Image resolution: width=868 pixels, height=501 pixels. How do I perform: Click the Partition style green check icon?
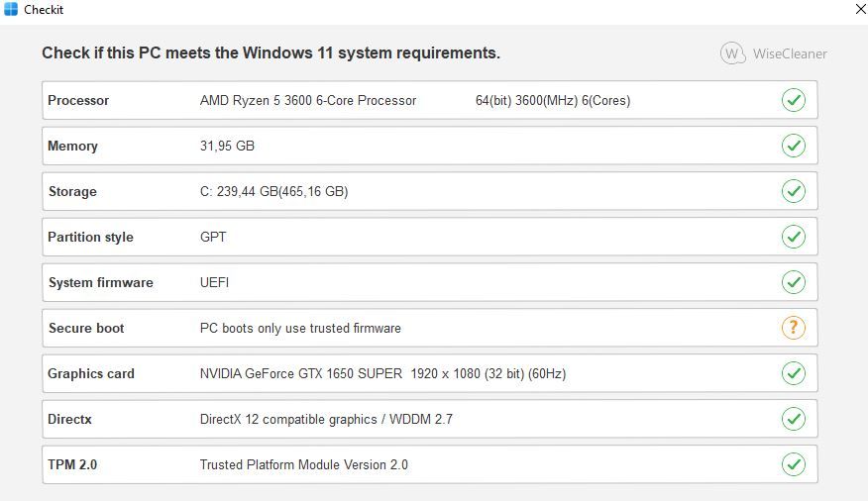793,237
